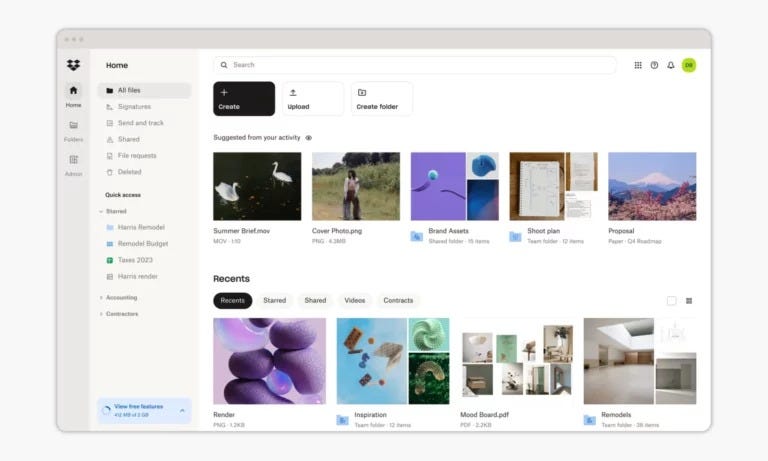The width and height of the screenshot is (768, 461).
Task: Open Render purple image thumbnail
Action: click(269, 361)
